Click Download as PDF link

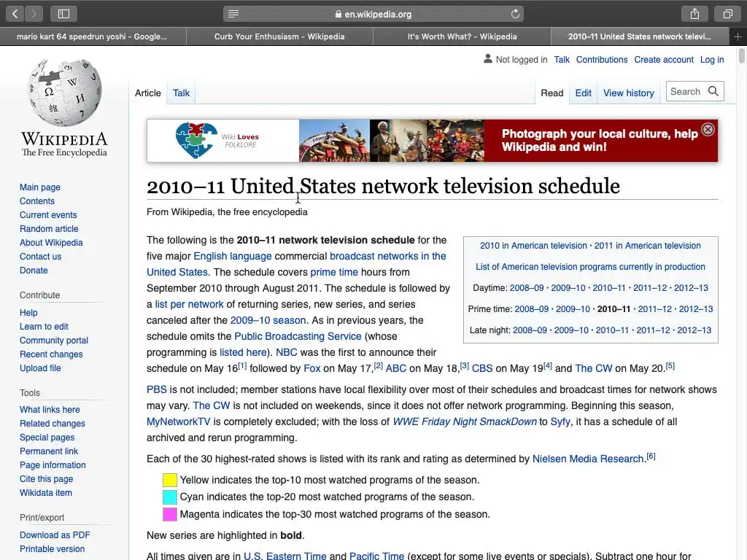pyautogui.click(x=55, y=534)
